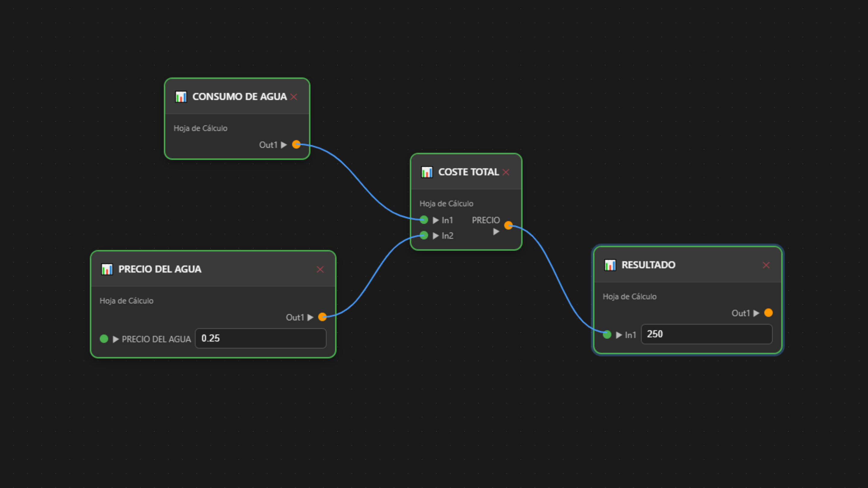Click the Out1 arrow on PRECIO DEL AGUA node
The height and width of the screenshot is (488, 868).
pos(310,317)
